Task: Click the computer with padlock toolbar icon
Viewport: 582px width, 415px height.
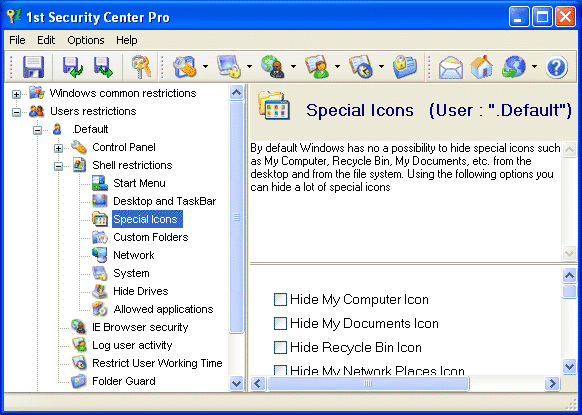Action: point(229,67)
